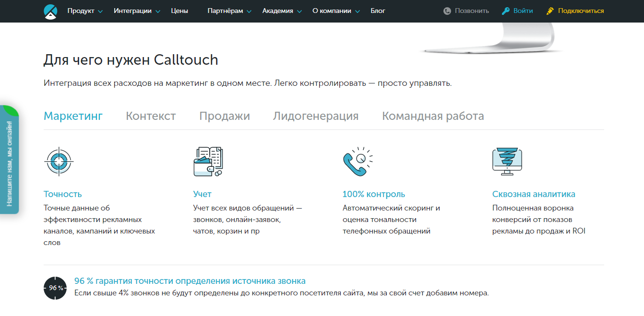The image size is (644, 316).
Task: Expand the Интеграции dropdown chevron
Action: click(x=158, y=12)
